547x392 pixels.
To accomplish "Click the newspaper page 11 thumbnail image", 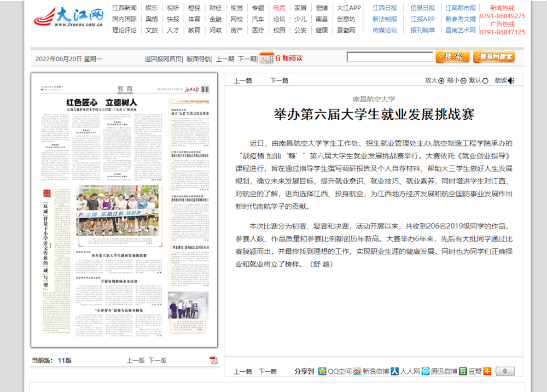I will tap(124, 210).
